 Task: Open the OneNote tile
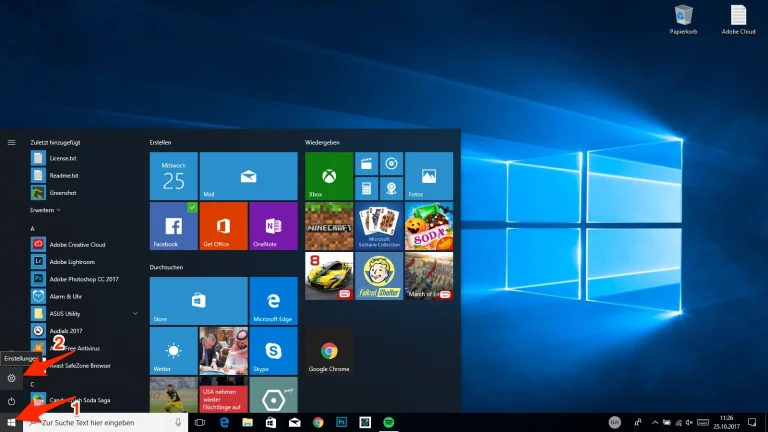[273, 226]
